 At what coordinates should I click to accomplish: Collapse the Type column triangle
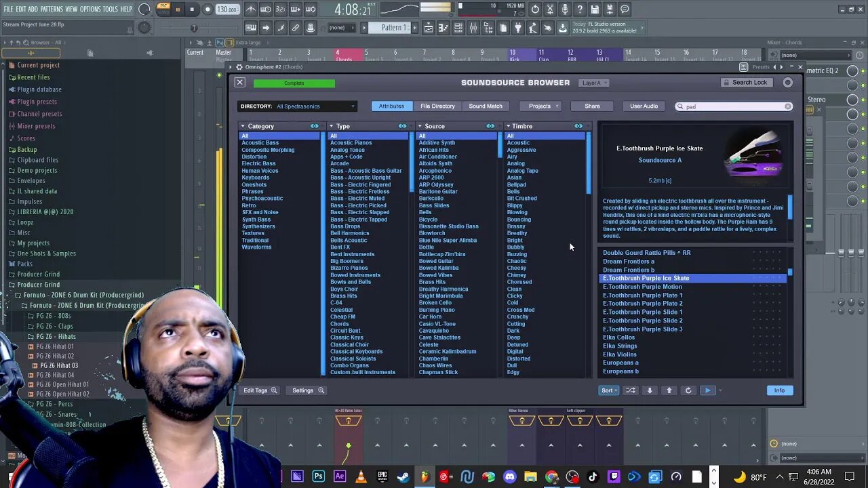click(332, 126)
